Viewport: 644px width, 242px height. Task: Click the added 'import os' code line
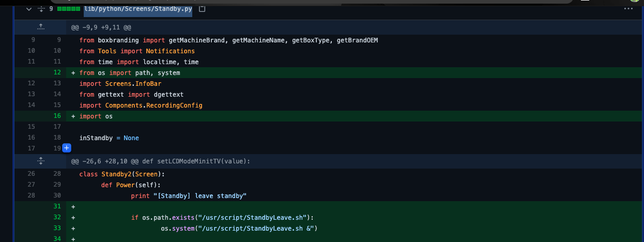pos(96,116)
